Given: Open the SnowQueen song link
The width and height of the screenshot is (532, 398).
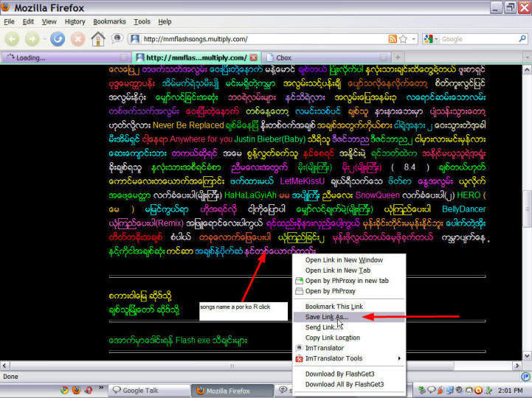Looking at the screenshot, I should tap(378, 195).
